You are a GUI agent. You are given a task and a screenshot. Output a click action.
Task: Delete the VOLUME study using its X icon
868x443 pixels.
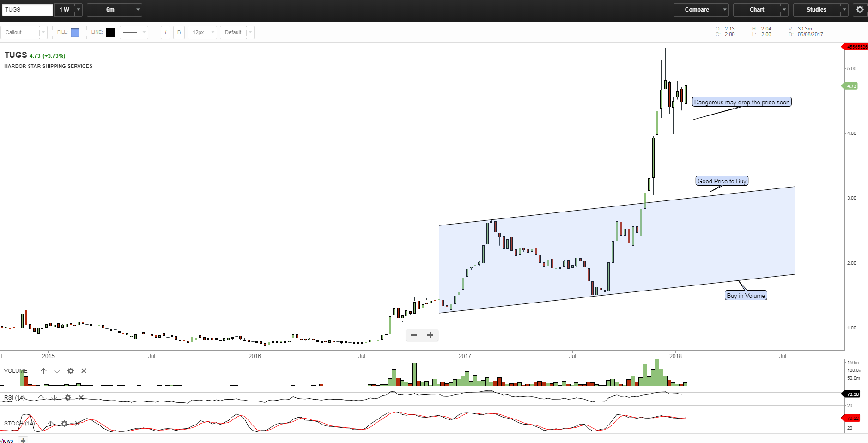(84, 371)
